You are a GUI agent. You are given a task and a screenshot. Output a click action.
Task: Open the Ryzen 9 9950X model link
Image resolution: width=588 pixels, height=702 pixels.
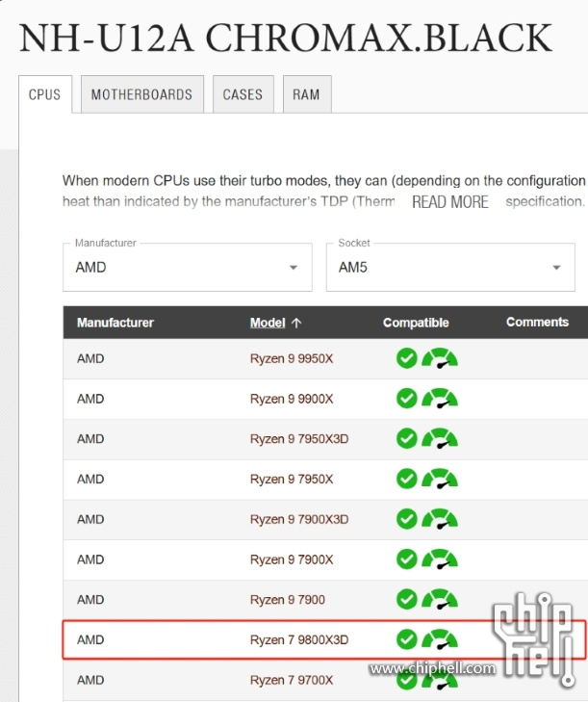click(292, 358)
